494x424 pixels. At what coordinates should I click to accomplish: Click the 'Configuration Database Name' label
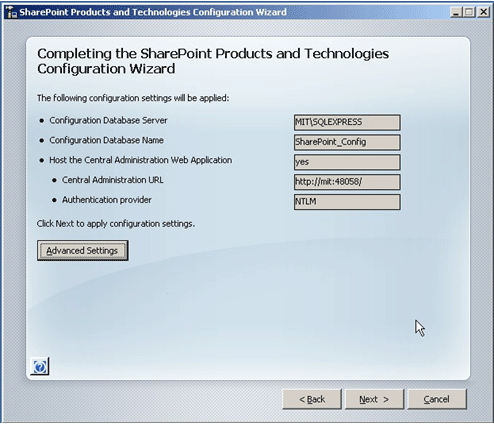(106, 140)
